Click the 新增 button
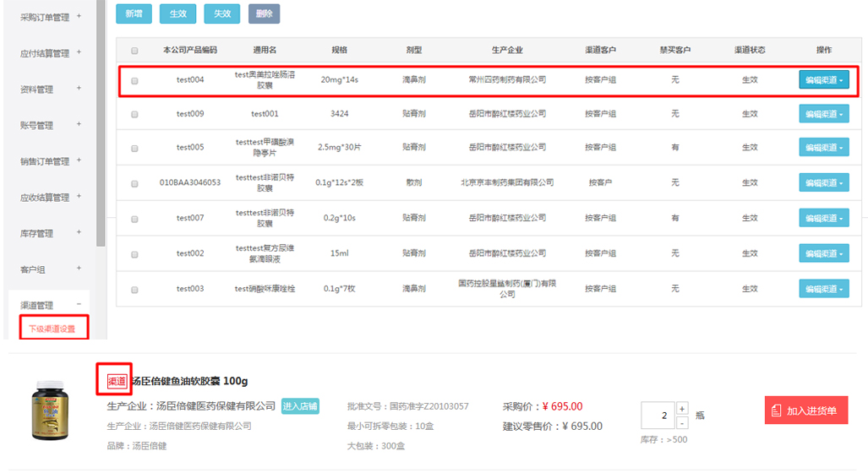Screen dimensions: 868x473 (x=134, y=14)
